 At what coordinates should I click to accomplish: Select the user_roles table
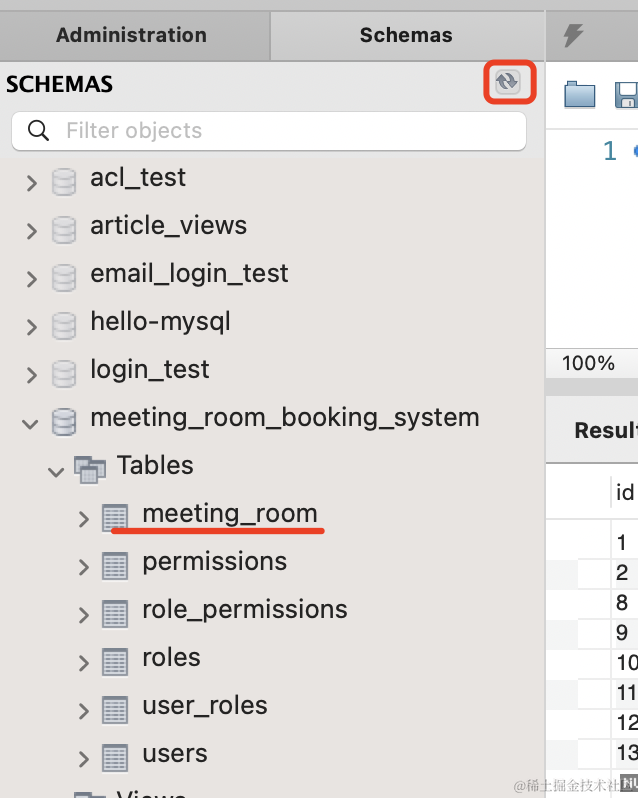205,706
